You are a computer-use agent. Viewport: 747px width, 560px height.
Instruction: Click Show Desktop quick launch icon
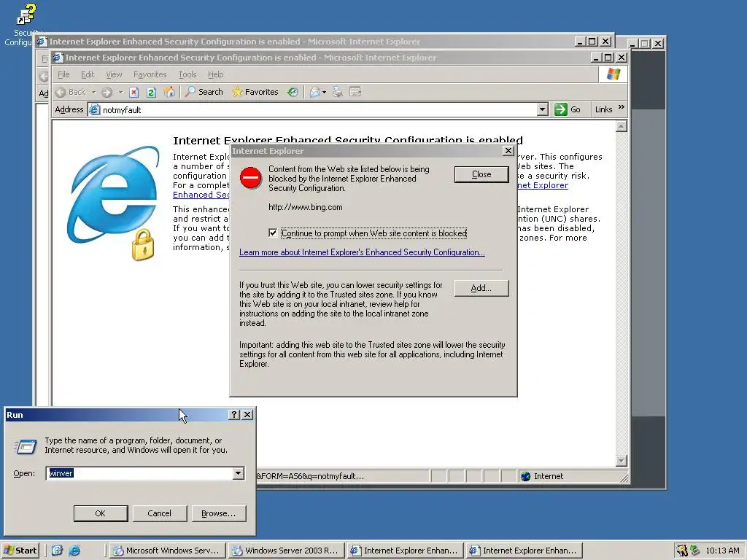pos(57,551)
